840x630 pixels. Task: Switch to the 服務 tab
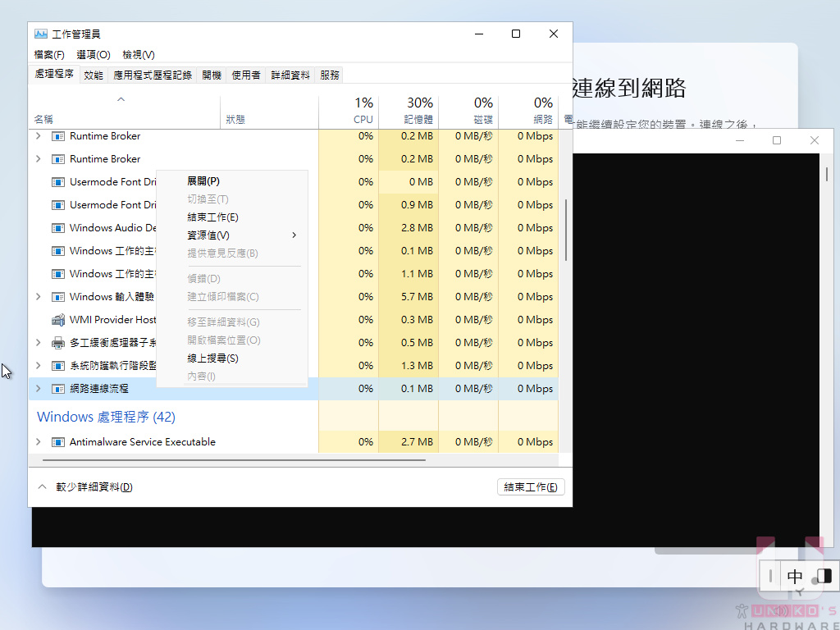pos(330,75)
